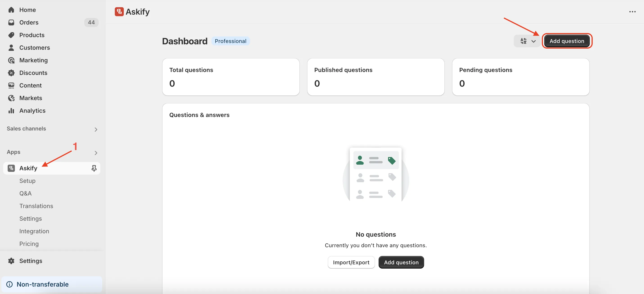Viewport: 644px width, 294px height.
Task: Toggle the pin icon beside Askify
Action: [94, 168]
